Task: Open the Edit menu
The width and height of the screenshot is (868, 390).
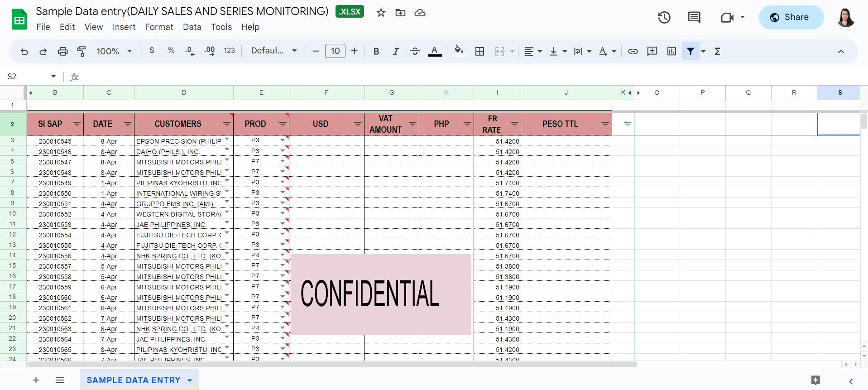Action: point(67,27)
